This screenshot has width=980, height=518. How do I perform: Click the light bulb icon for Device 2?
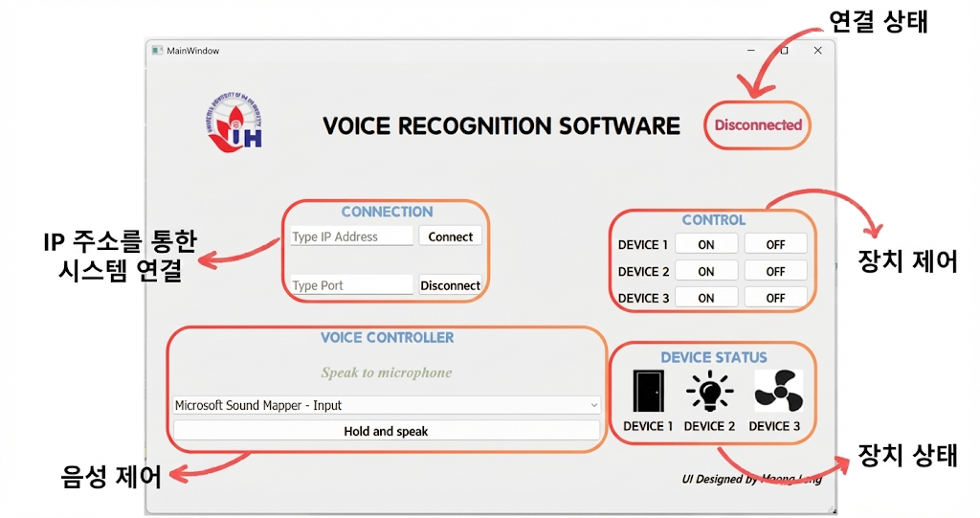click(x=709, y=391)
